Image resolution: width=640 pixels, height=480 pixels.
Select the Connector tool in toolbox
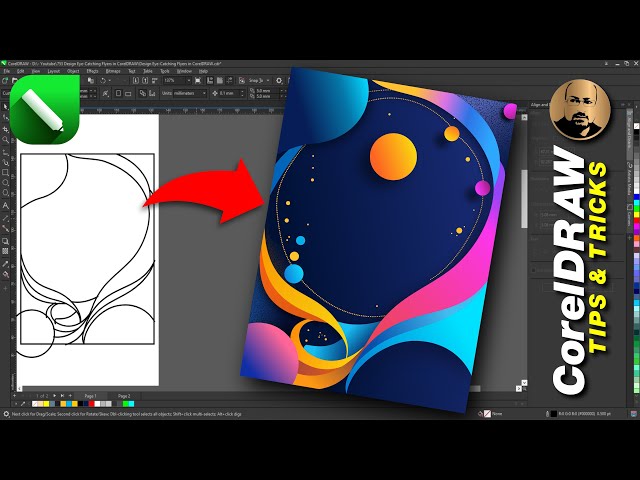[5, 227]
